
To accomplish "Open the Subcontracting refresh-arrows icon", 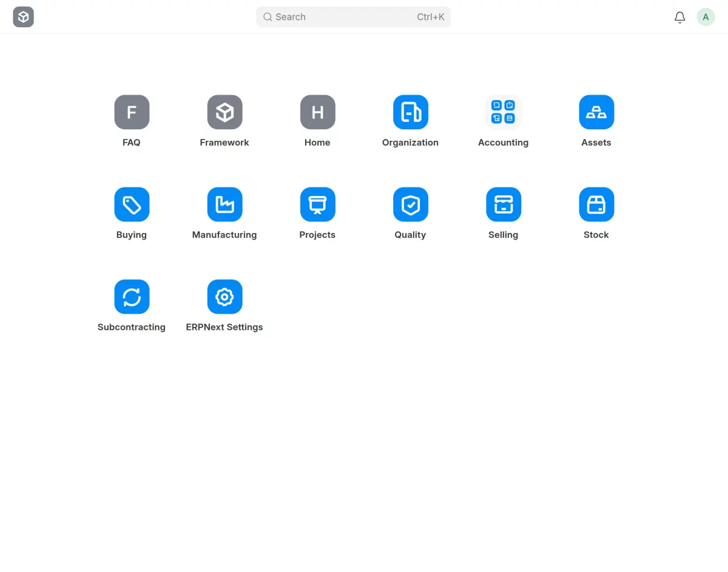I will pyautogui.click(x=132, y=297).
